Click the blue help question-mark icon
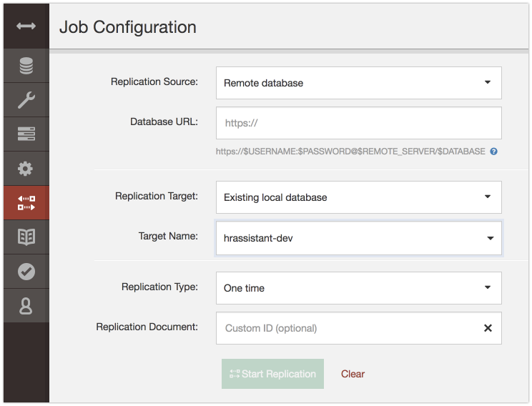This screenshot has height=406, width=532. click(x=493, y=152)
